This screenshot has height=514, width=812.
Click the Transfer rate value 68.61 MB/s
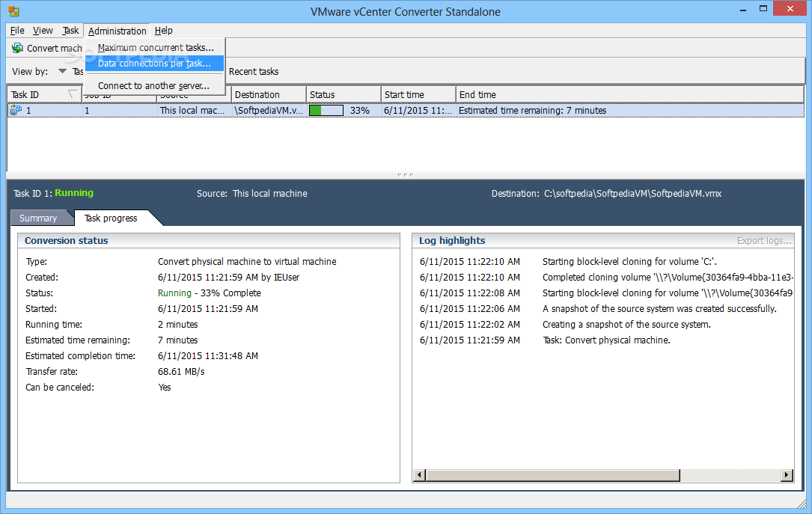point(181,372)
